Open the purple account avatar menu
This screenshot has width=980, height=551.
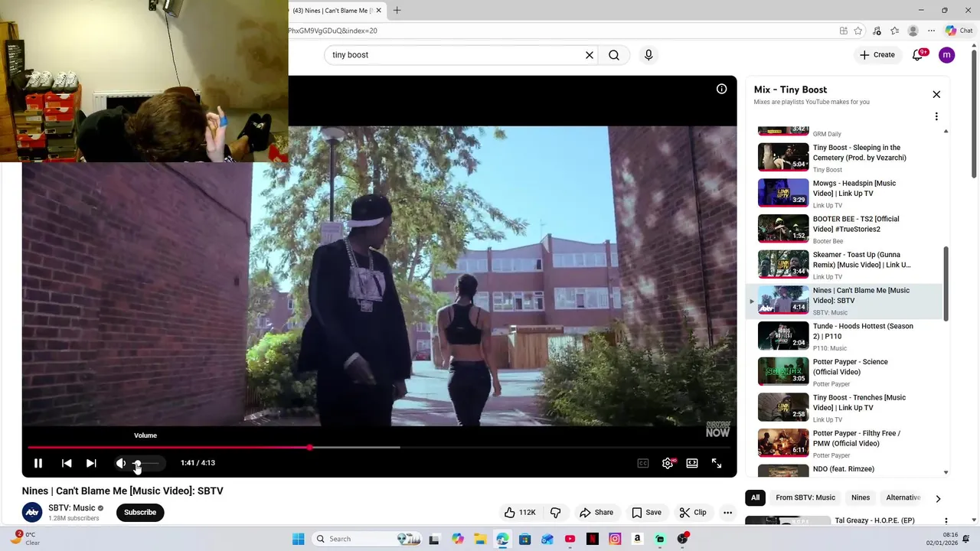point(947,55)
